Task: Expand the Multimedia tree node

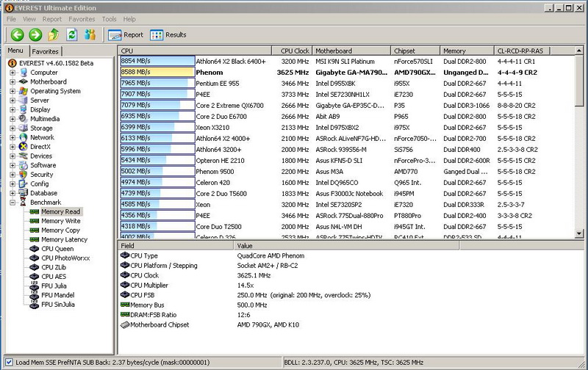Action: pos(12,119)
